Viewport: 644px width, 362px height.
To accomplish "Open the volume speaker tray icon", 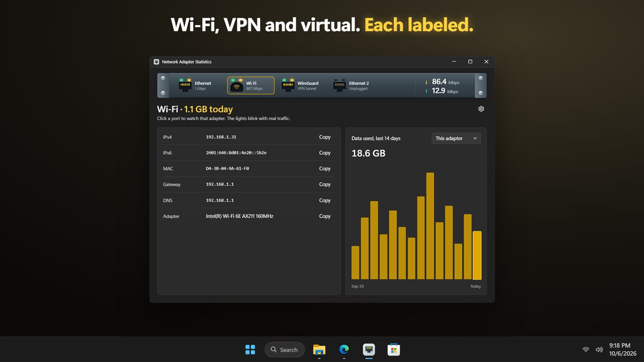I will (599, 349).
